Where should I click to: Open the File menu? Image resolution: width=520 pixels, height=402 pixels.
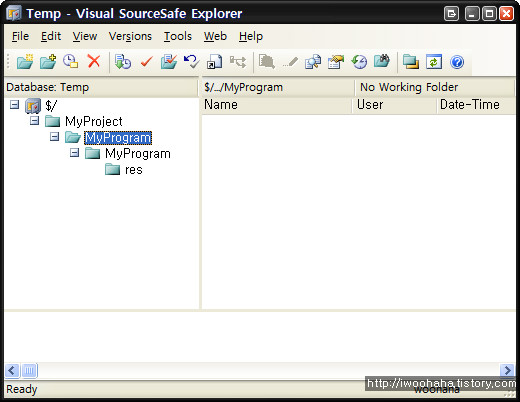pos(20,36)
